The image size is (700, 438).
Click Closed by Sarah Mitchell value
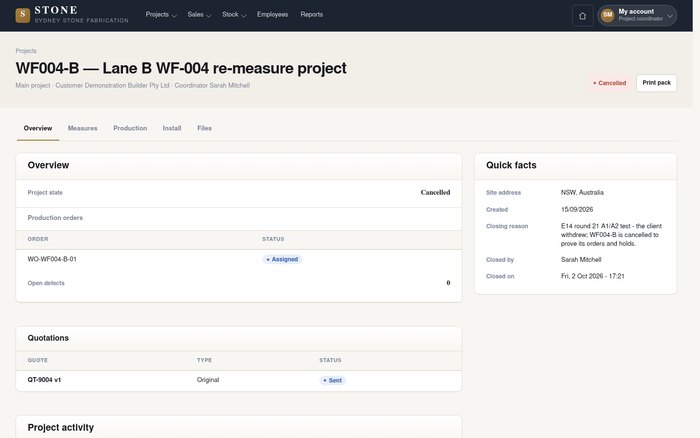(581, 259)
